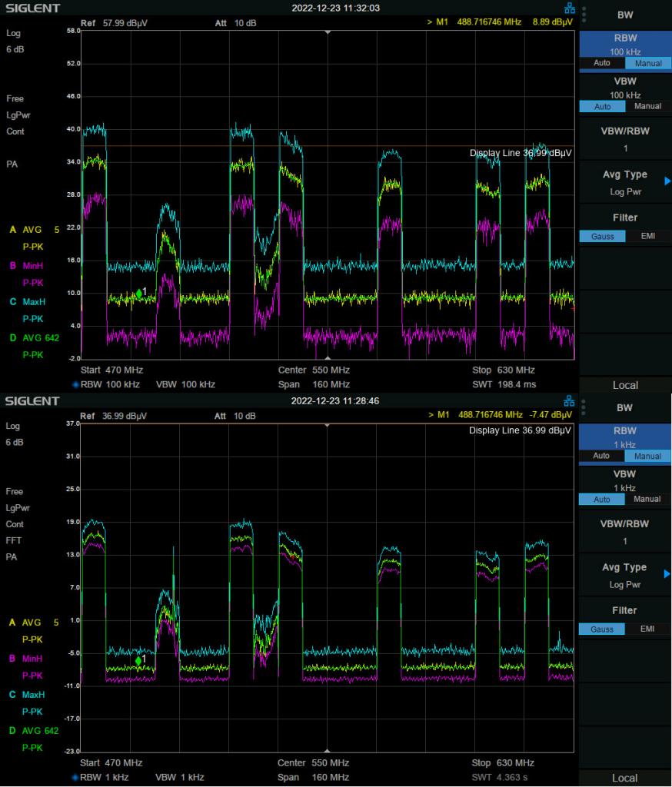Click VBW 1 kHz status below bottom plot
The height and width of the screenshot is (787, 672).
(x=179, y=778)
